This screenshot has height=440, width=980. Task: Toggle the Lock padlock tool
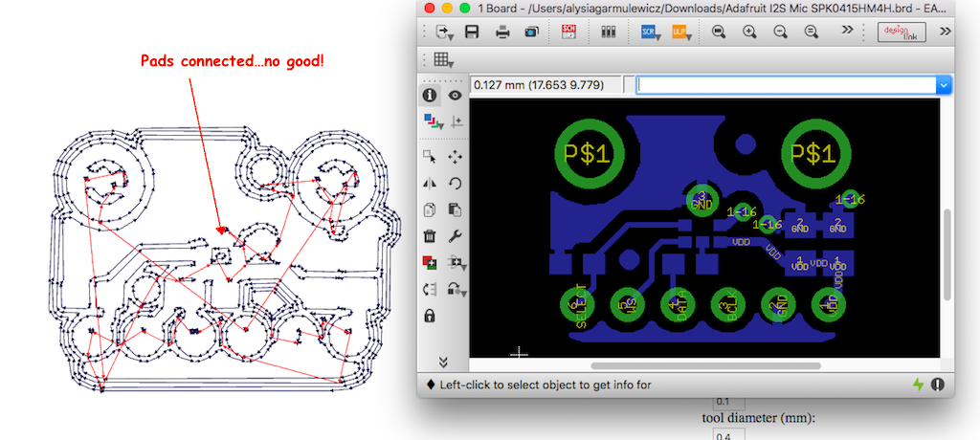coord(430,316)
